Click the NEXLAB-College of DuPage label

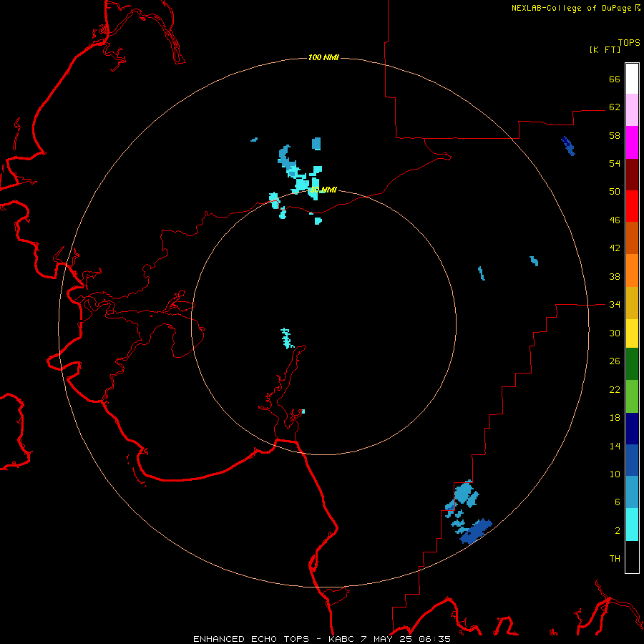[571, 8]
